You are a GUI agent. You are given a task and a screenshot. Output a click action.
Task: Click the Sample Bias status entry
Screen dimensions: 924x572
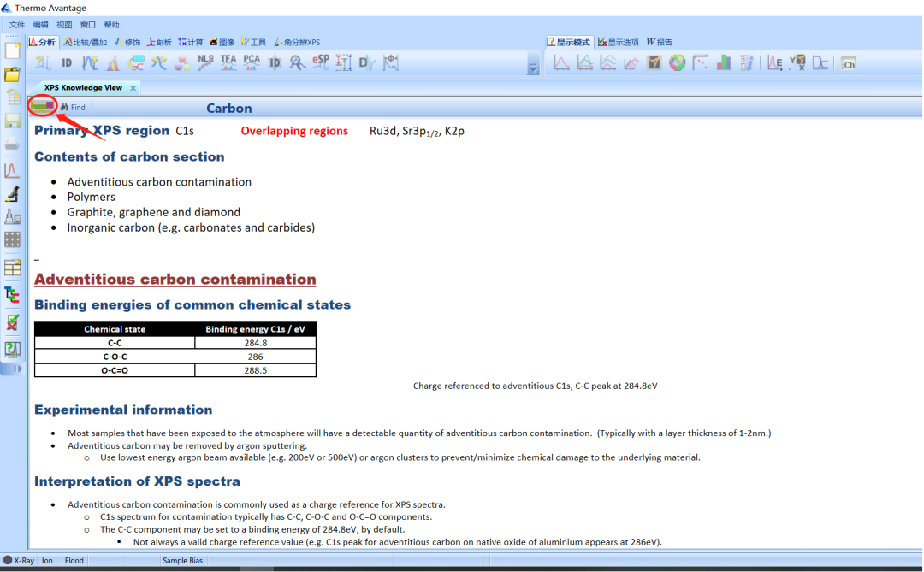click(183, 560)
